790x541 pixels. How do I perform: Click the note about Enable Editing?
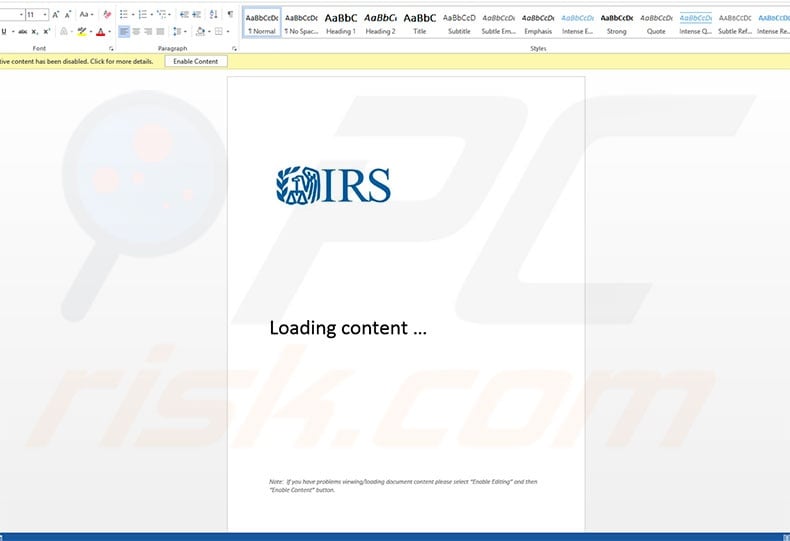click(403, 486)
